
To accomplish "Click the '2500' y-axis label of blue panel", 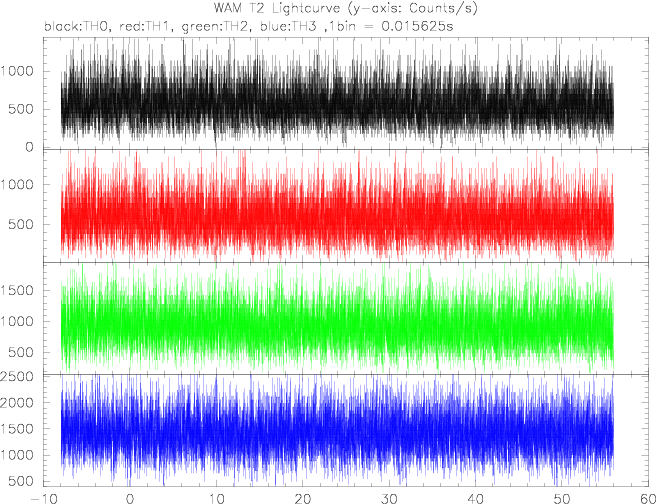I will pos(17,377).
